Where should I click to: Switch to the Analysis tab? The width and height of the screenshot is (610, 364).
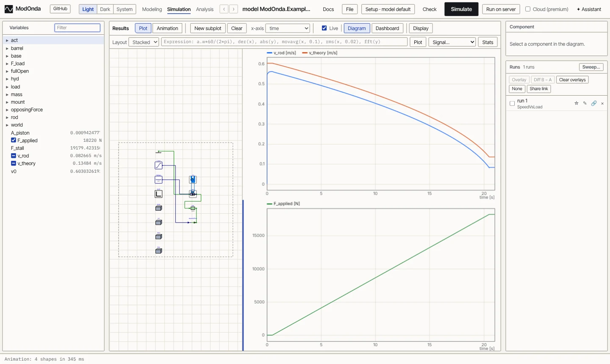click(x=205, y=9)
